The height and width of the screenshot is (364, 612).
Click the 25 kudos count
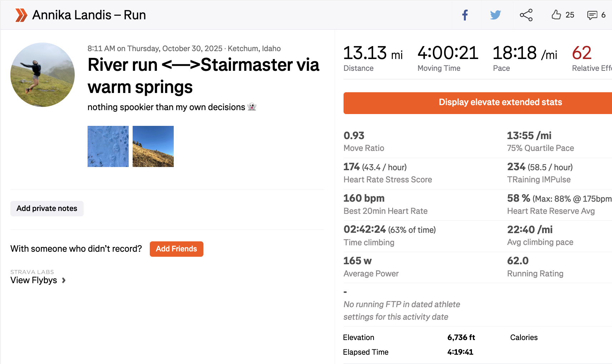click(570, 15)
